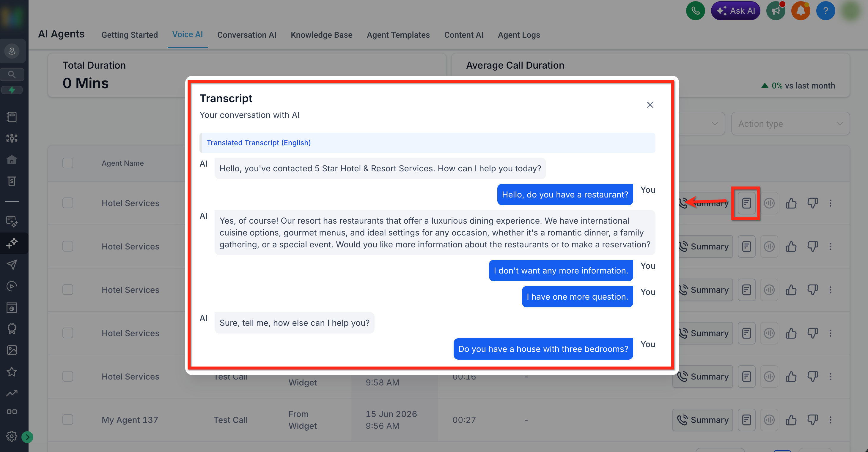Image resolution: width=868 pixels, height=452 pixels.
Task: Open the Ask AI assistant
Action: pos(735,11)
